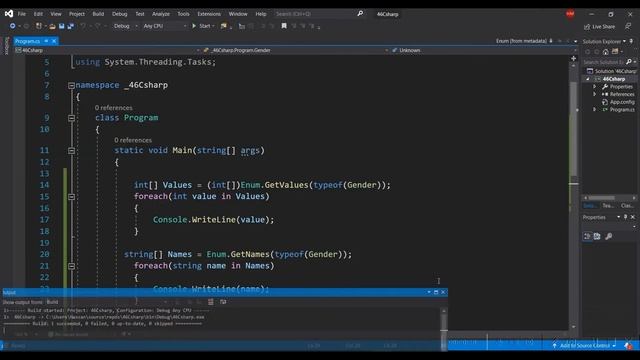Maximize the Output panel

[436, 292]
